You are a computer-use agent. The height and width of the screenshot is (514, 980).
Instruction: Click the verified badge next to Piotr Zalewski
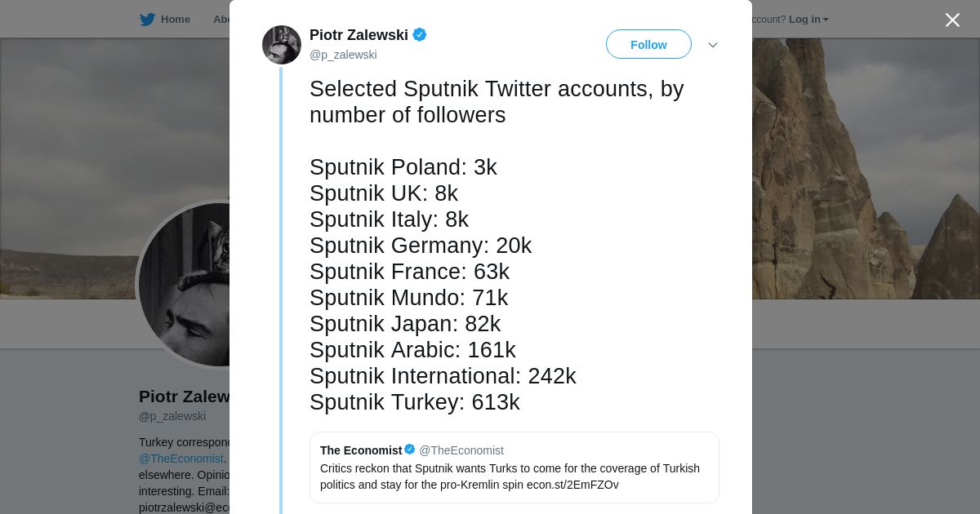(x=420, y=34)
